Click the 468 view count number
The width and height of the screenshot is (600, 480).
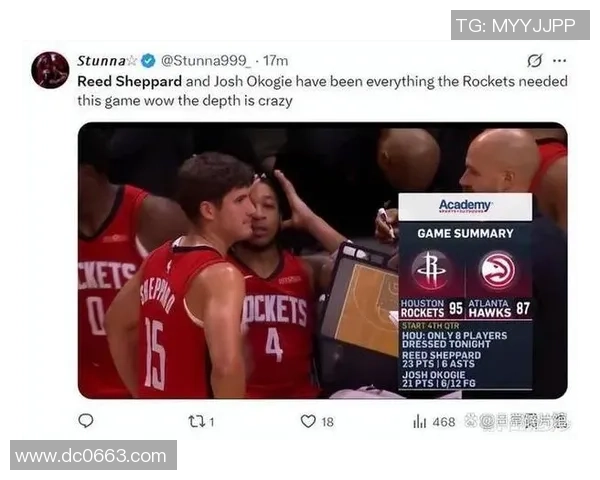tap(444, 422)
